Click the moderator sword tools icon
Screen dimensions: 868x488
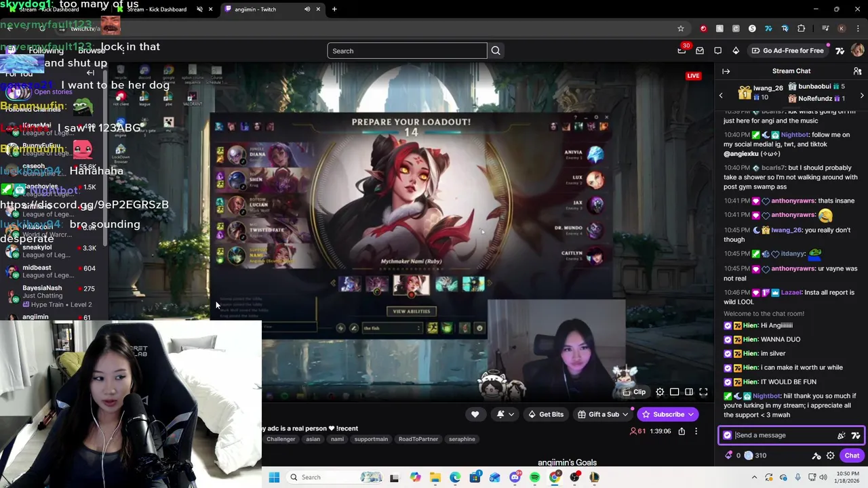click(816, 455)
